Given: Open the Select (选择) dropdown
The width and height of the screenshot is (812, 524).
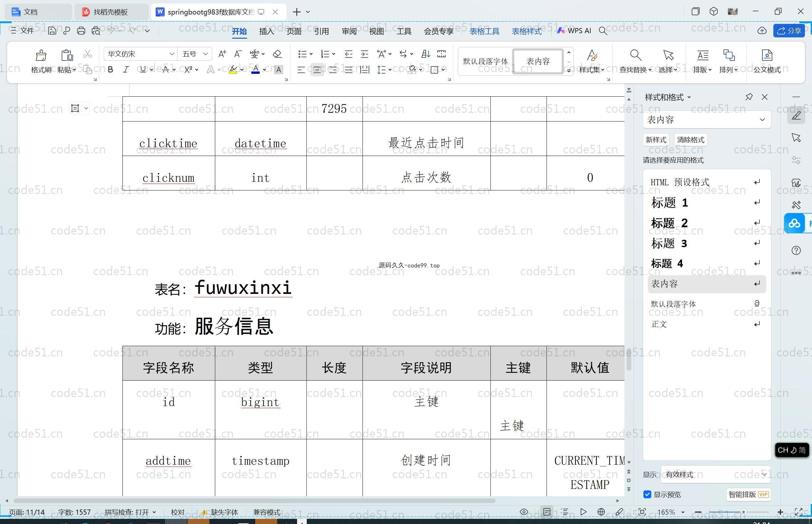Looking at the screenshot, I should coord(668,69).
